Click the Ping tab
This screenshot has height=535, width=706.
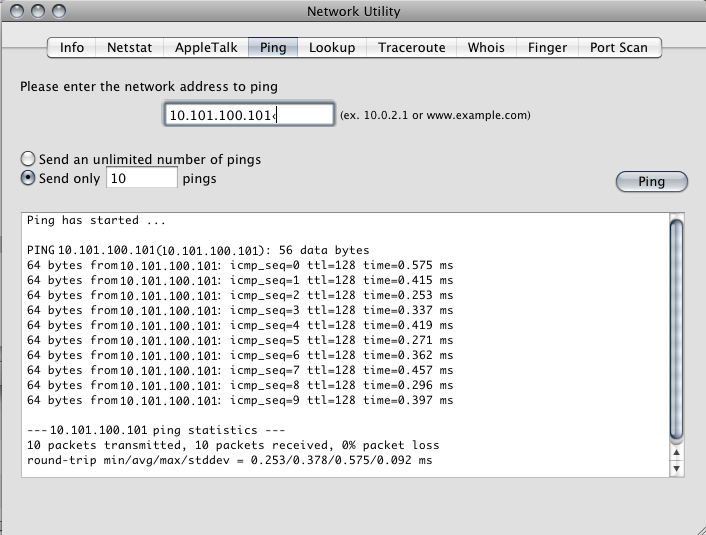tap(273, 47)
